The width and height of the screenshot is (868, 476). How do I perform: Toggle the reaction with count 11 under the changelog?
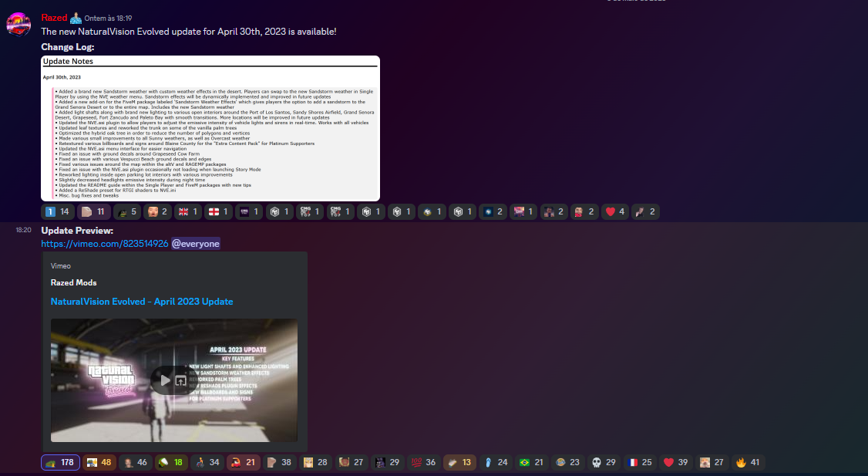93,211
